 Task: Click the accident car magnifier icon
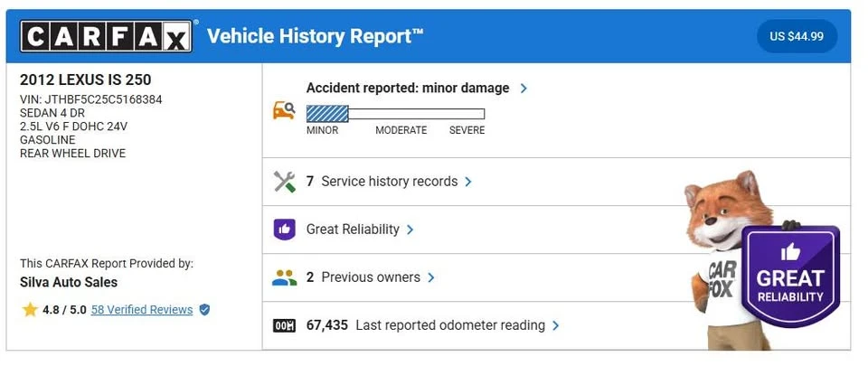point(284,109)
